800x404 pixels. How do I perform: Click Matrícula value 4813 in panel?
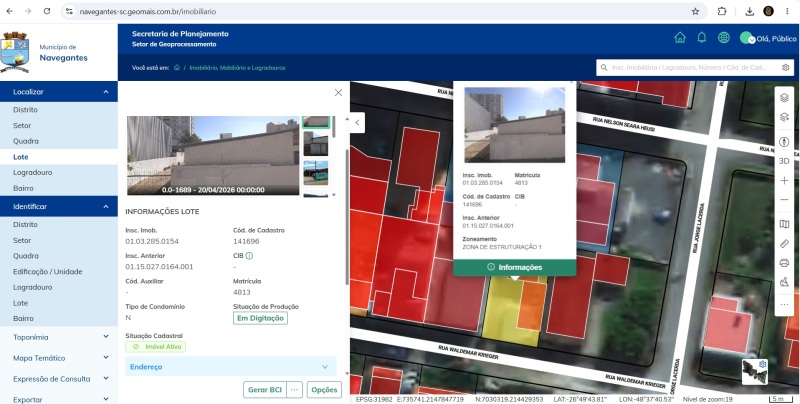point(242,292)
